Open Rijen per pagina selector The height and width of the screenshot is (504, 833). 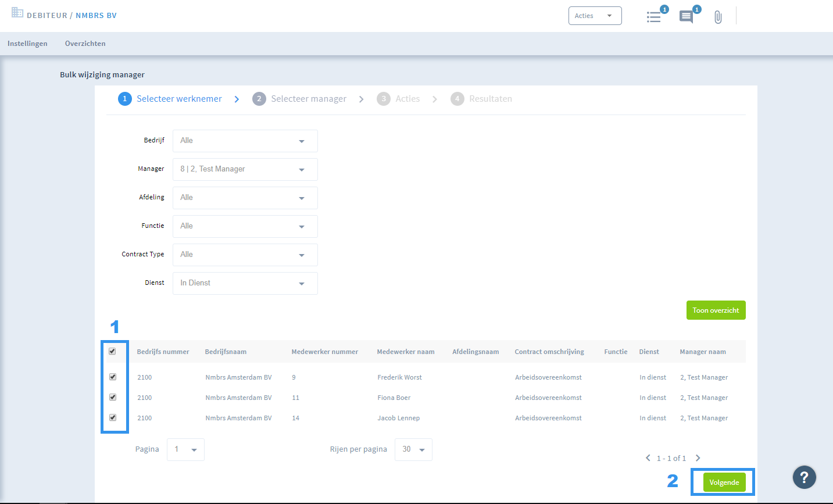413,449
